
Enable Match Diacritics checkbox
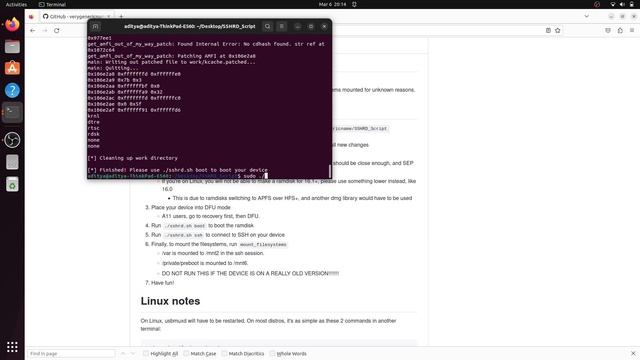coord(224,353)
